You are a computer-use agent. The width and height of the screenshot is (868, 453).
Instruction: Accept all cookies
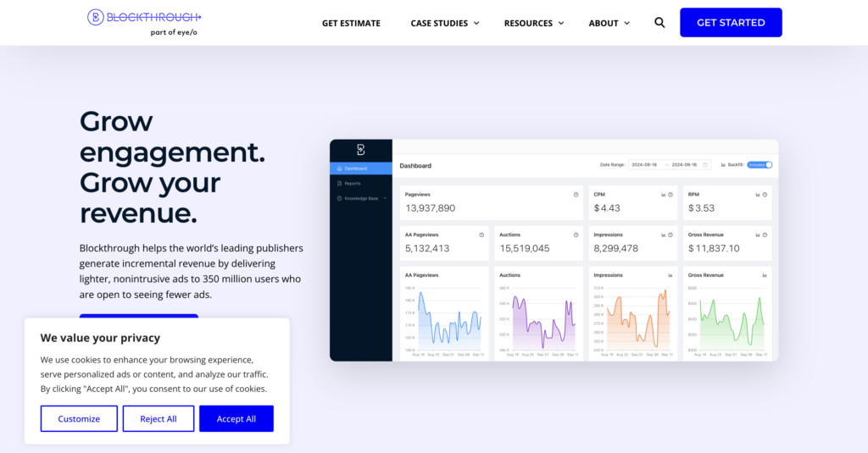pyautogui.click(x=236, y=418)
